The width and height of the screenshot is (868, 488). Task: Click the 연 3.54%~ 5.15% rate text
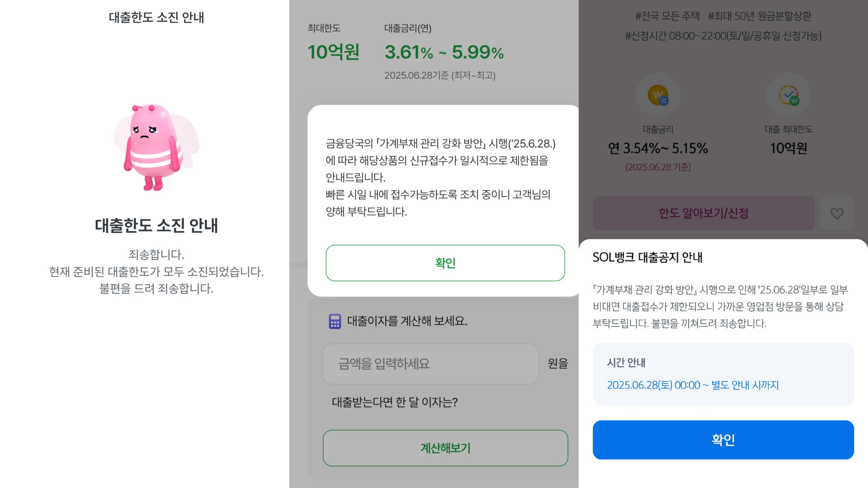click(658, 148)
